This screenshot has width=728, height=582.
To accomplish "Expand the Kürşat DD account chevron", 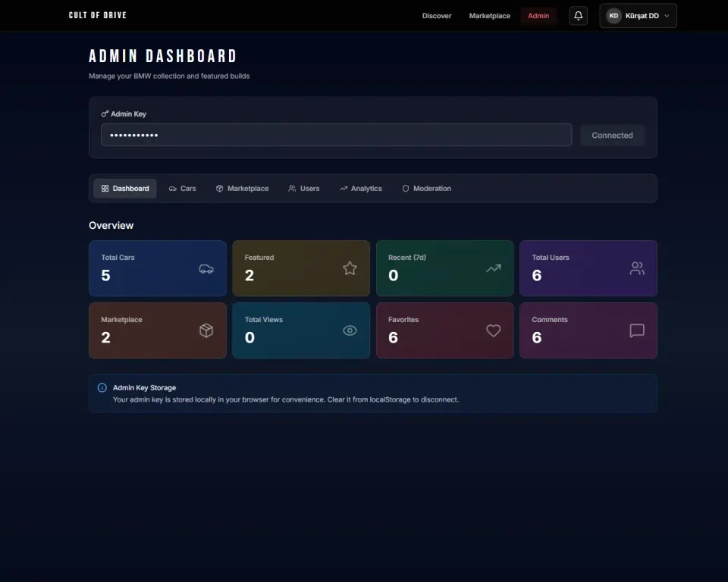I will 667,16.
